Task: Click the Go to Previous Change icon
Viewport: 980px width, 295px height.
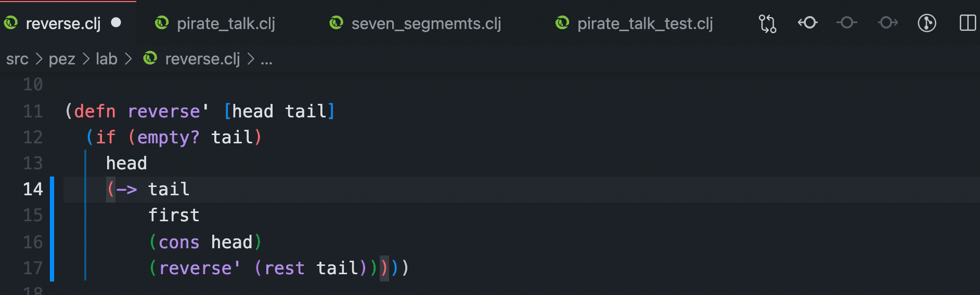Action: point(807,23)
